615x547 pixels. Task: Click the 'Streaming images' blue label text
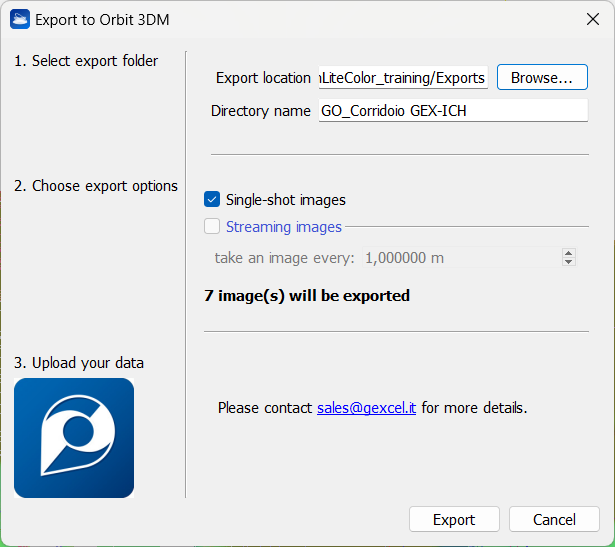click(x=283, y=227)
